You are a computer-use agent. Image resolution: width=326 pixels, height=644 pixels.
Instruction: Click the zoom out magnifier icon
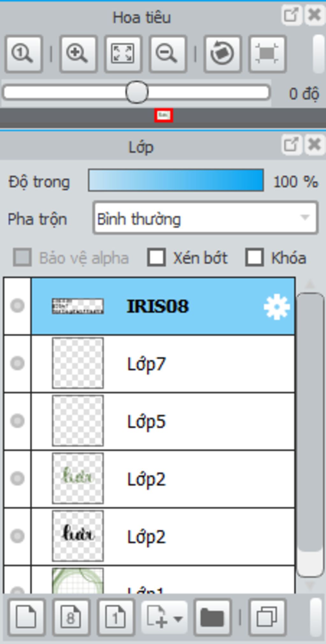point(168,54)
